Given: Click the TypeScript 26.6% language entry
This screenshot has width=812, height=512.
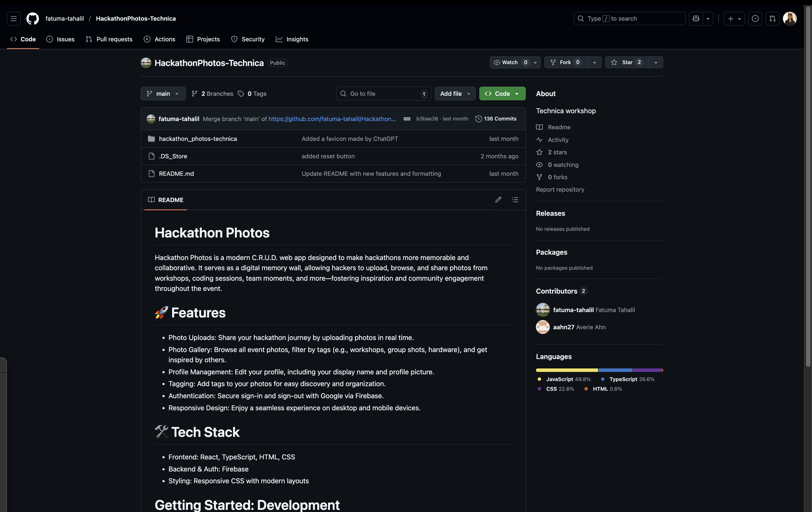Looking at the screenshot, I should tap(628, 379).
